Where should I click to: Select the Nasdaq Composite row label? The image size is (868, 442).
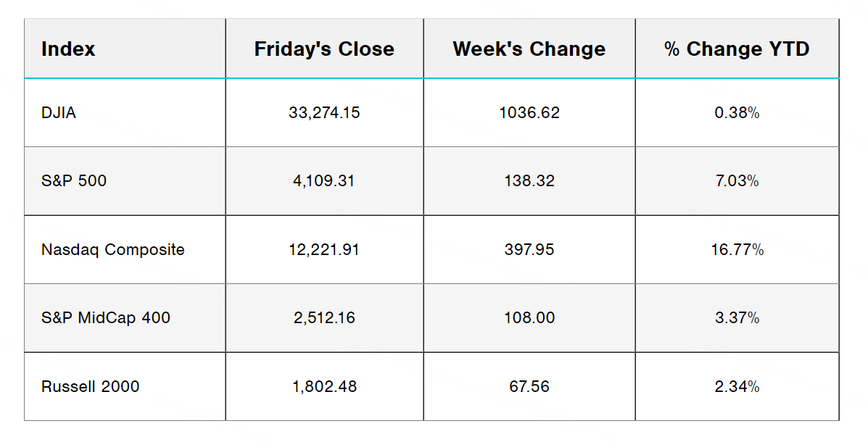point(113,250)
